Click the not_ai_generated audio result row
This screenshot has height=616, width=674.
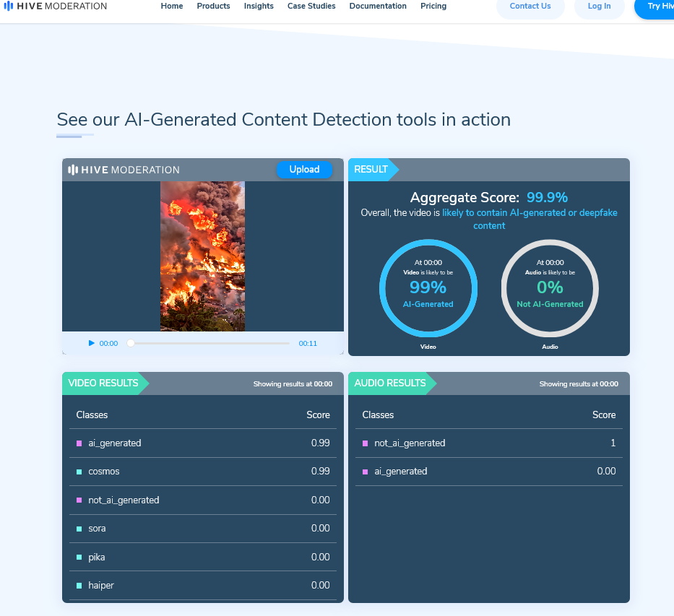pyautogui.click(x=488, y=443)
